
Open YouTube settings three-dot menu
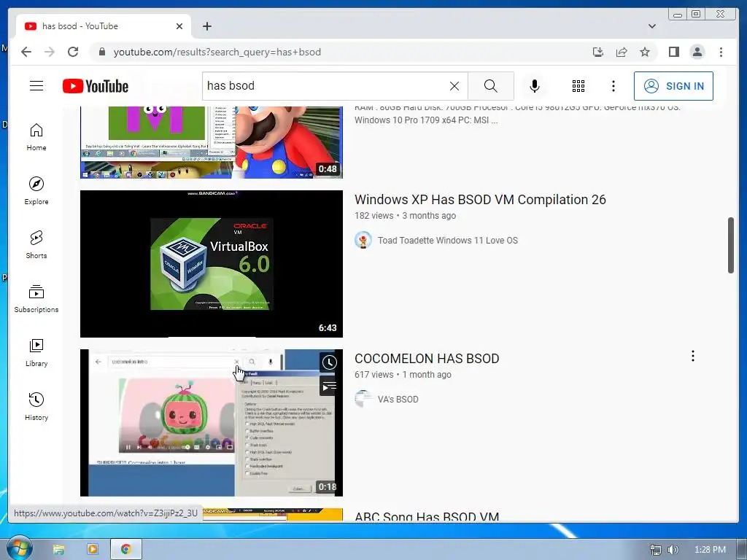coord(613,86)
